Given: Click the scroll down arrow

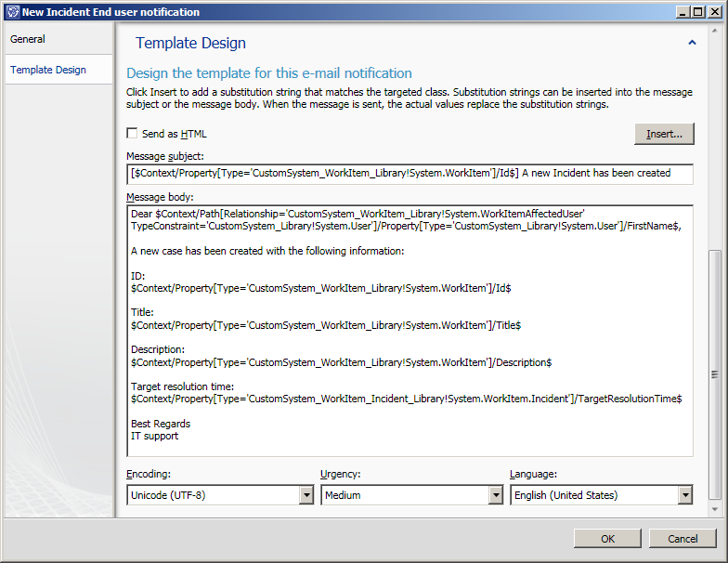Looking at the screenshot, I should click(x=715, y=509).
